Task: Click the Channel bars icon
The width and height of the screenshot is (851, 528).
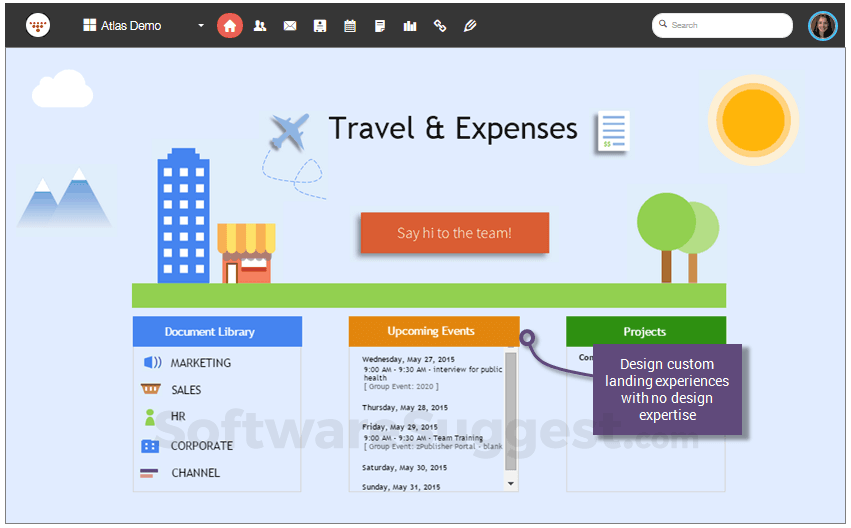Action: pyautogui.click(x=149, y=473)
